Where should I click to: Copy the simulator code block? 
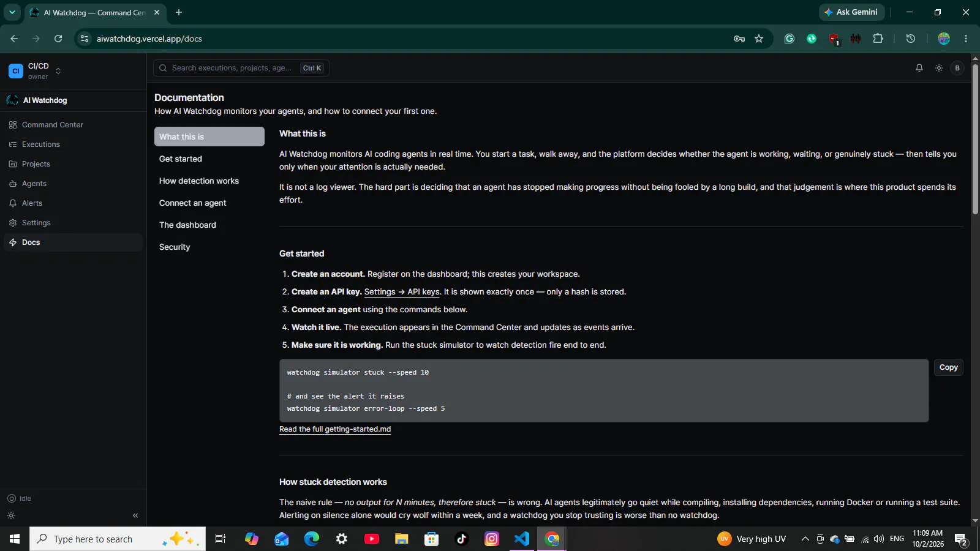tap(949, 367)
